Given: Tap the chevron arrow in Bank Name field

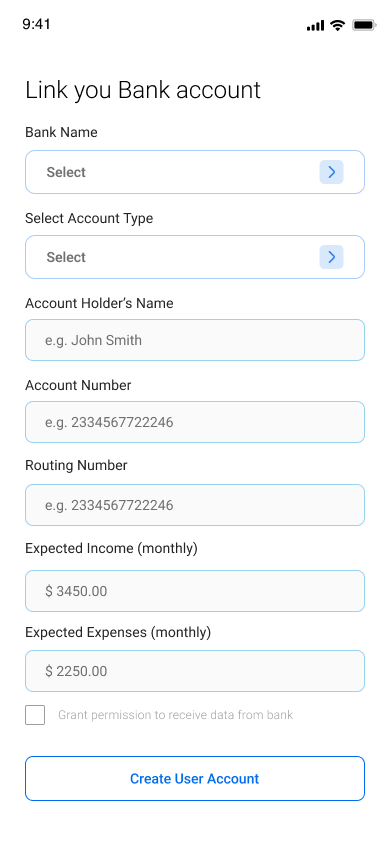Looking at the screenshot, I should [331, 172].
